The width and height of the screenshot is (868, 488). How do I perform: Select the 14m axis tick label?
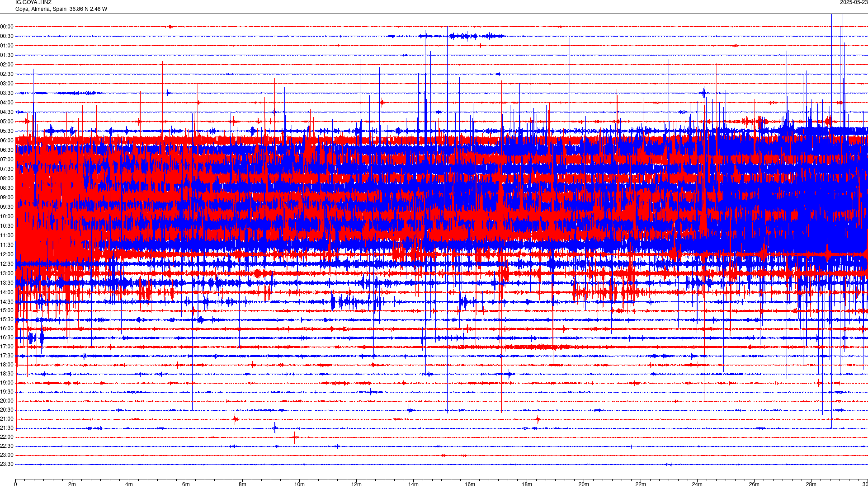click(x=413, y=485)
